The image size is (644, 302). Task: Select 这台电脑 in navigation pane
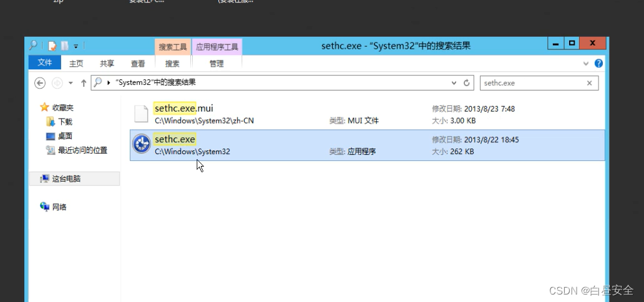pyautogui.click(x=66, y=178)
